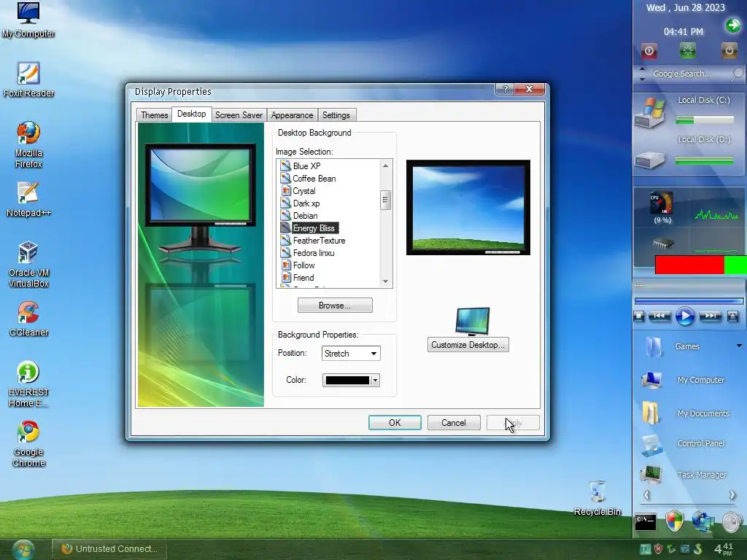The width and height of the screenshot is (747, 560).
Task: Switch to the Appearance tab
Action: 292,114
